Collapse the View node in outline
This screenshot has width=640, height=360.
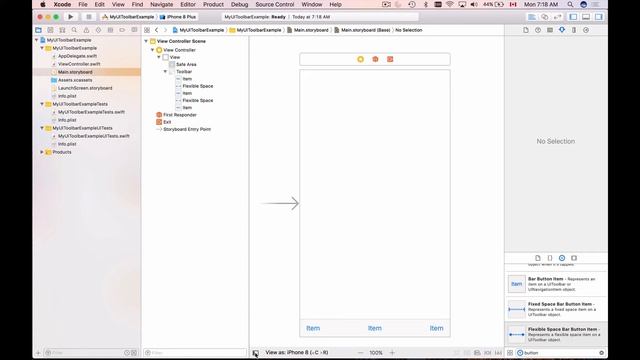(x=159, y=57)
